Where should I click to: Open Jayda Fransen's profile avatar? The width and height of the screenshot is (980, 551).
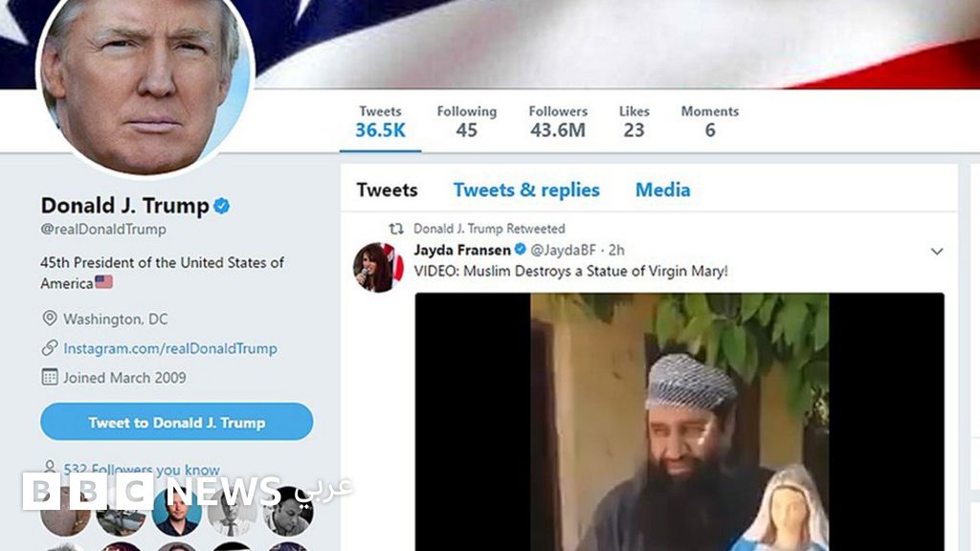pos(378,267)
